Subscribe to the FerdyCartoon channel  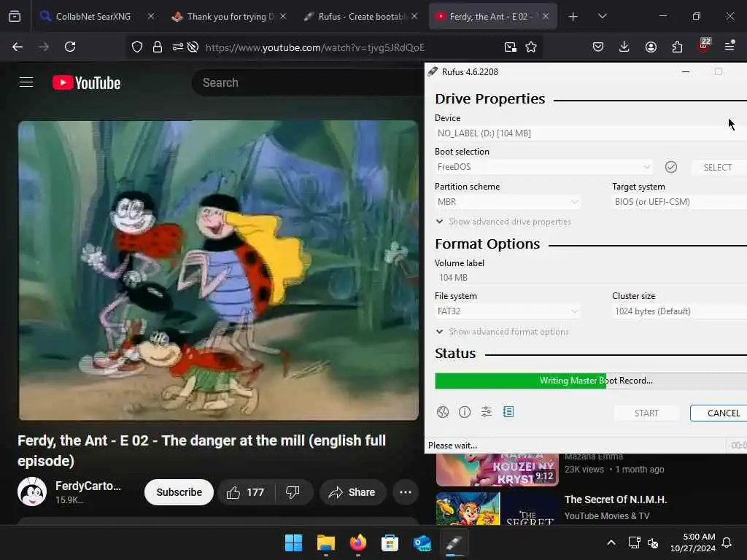click(179, 492)
